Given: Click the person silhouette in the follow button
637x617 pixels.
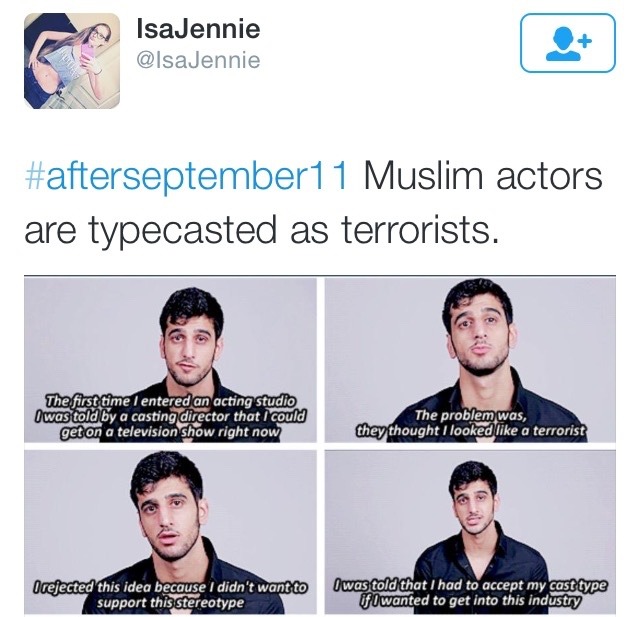Looking at the screenshot, I should (x=564, y=44).
